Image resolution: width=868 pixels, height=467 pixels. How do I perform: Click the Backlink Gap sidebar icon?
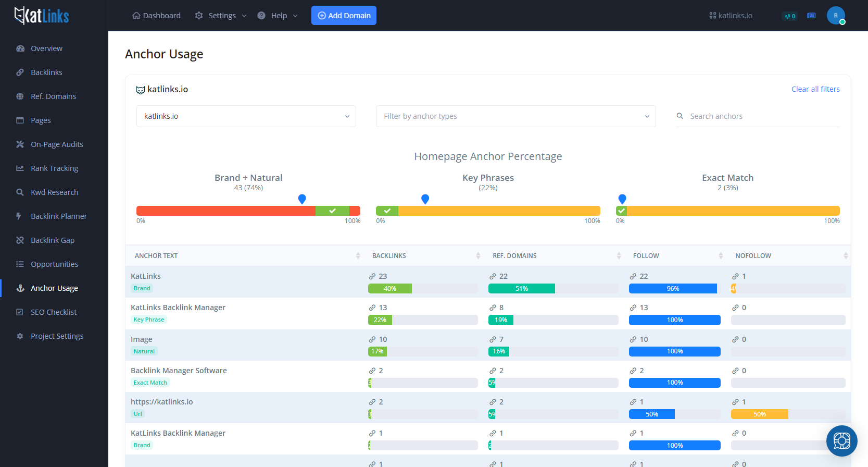[20, 240]
